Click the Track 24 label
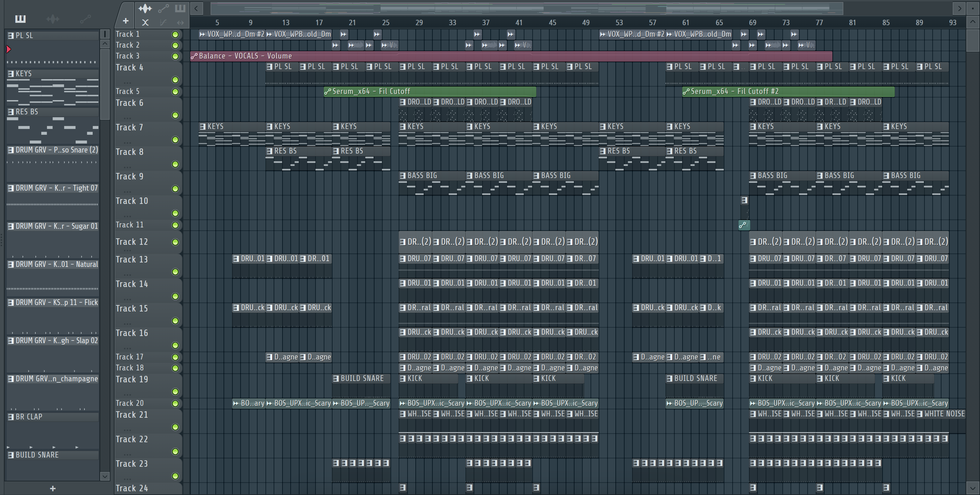Screen dimensions: 980x495 pos(132,488)
